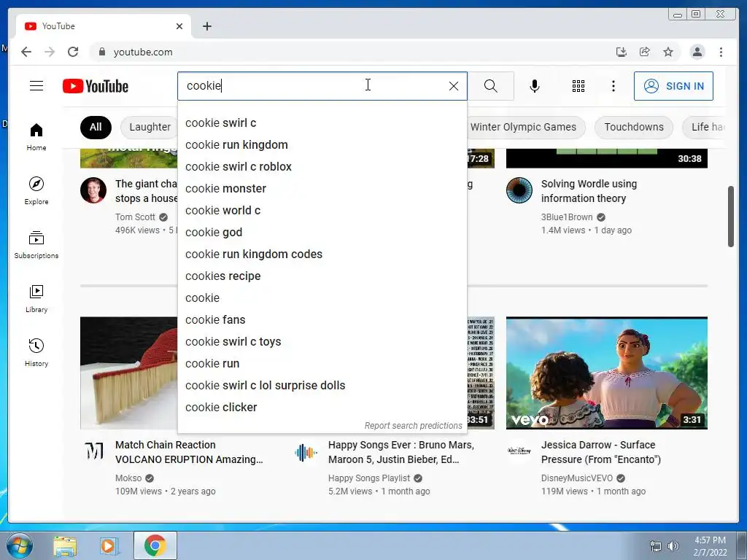This screenshot has height=560, width=747.
Task: Click the Mokso channel avatar
Action: [x=94, y=451]
